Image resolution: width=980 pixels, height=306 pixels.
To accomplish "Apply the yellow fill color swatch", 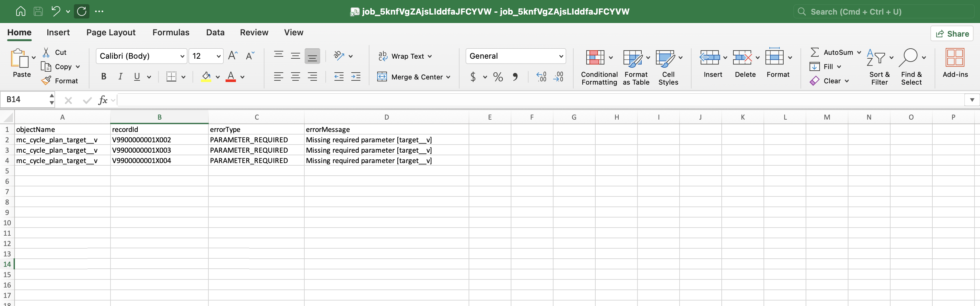I will (x=206, y=77).
